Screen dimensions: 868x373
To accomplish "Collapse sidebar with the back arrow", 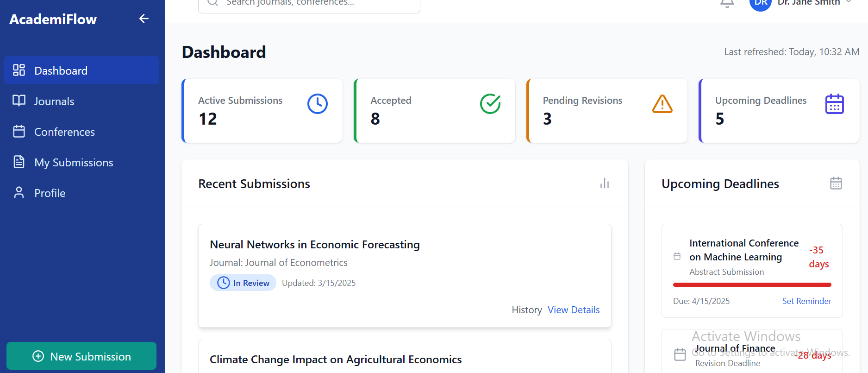I will point(144,19).
